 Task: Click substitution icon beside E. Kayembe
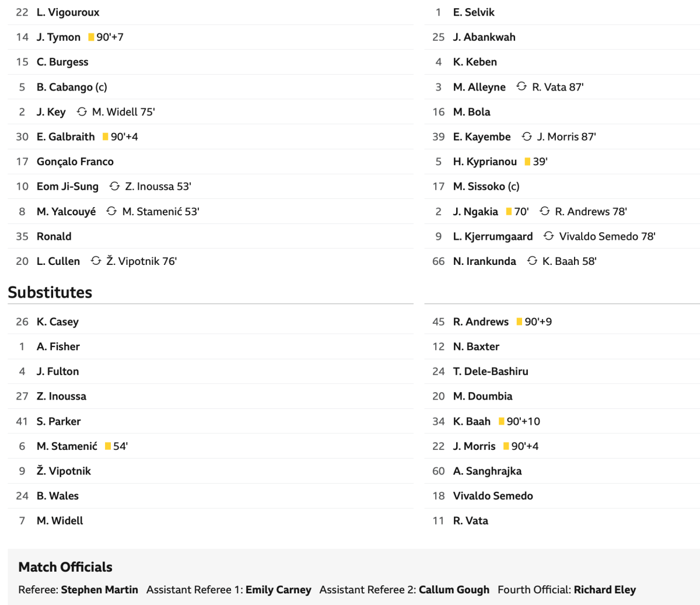click(x=527, y=137)
